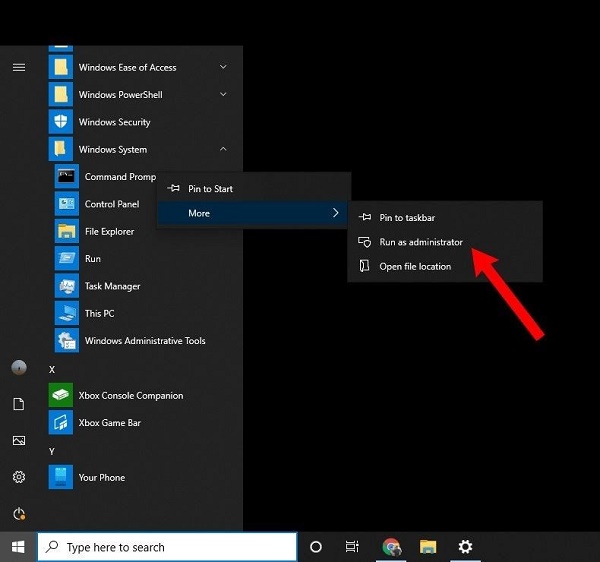
Task: Choose Pin to taskbar option
Action: point(407,217)
